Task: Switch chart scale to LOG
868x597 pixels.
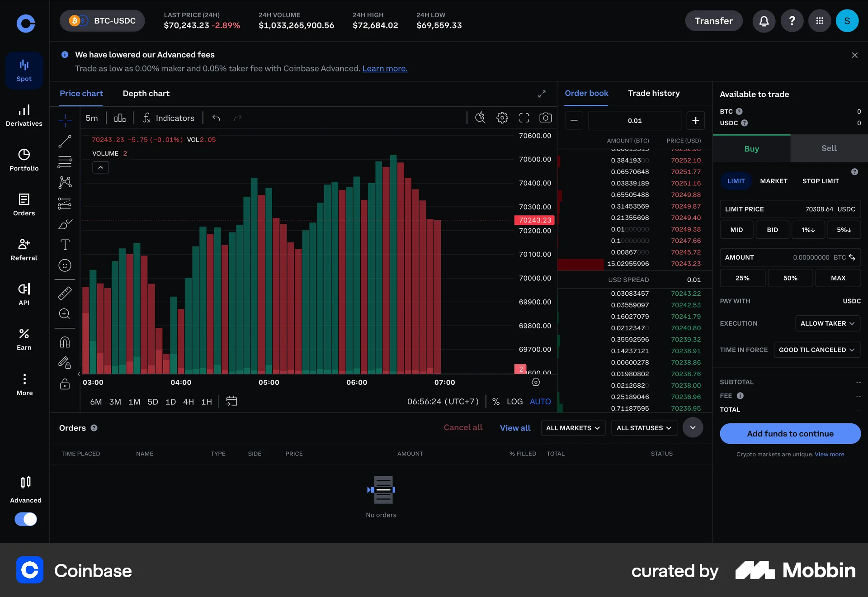Action: pyautogui.click(x=515, y=401)
